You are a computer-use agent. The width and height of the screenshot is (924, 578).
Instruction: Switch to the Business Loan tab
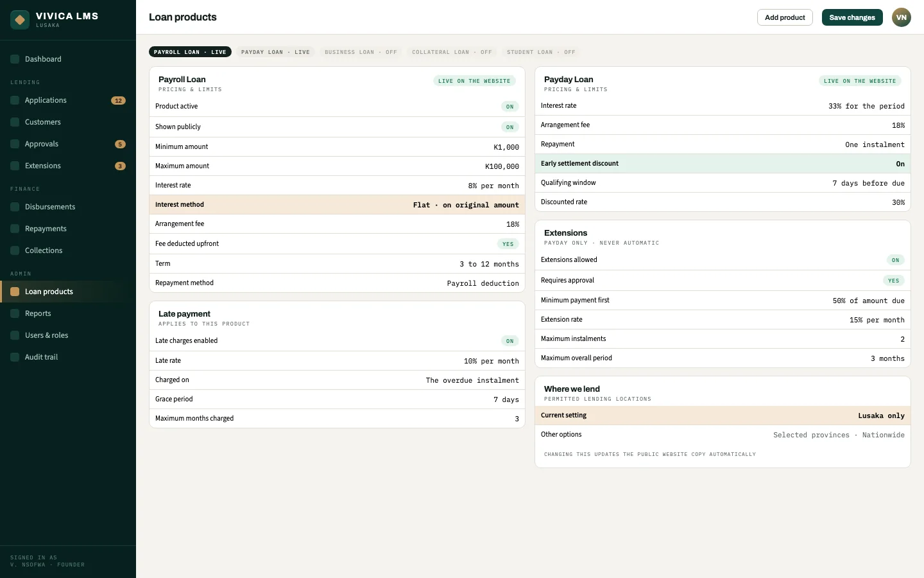coord(361,52)
